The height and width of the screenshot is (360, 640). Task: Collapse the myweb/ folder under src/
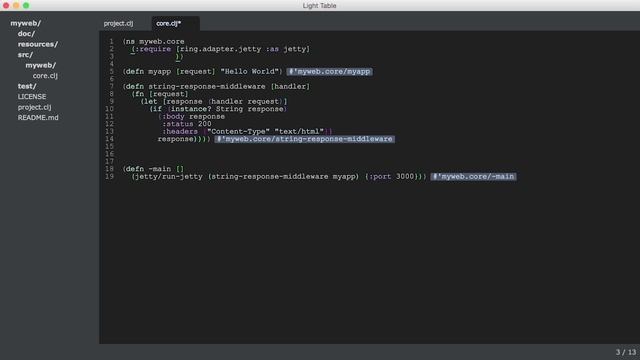pyautogui.click(x=41, y=65)
